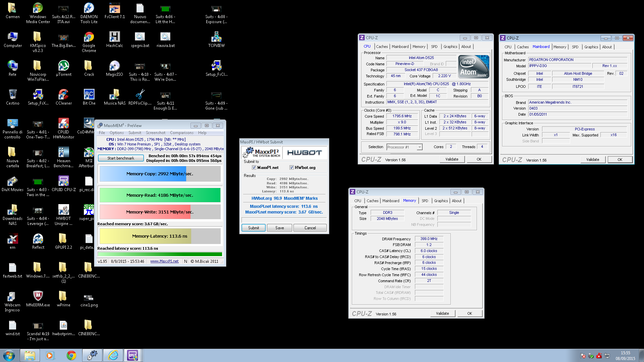Viewport: 644px width, 362px height.
Task: Open the Options menu in MaxxMEM
Action: click(x=116, y=133)
